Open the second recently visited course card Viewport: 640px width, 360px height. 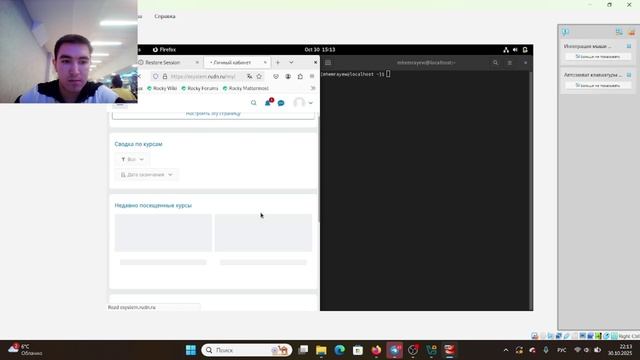[263, 240]
